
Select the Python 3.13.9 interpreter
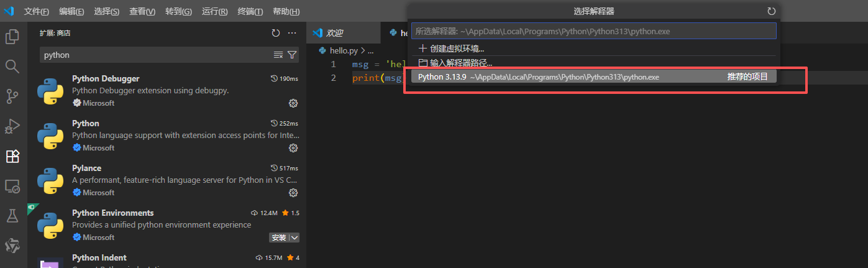point(593,77)
